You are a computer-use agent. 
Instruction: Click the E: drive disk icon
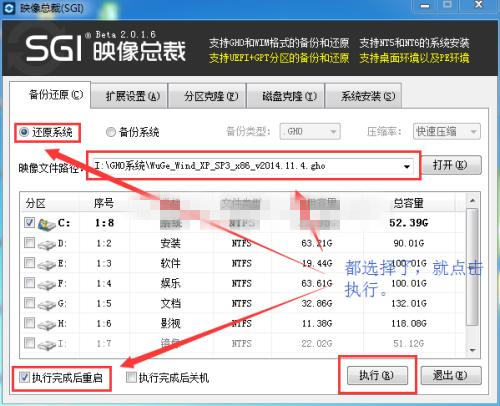pos(47,265)
